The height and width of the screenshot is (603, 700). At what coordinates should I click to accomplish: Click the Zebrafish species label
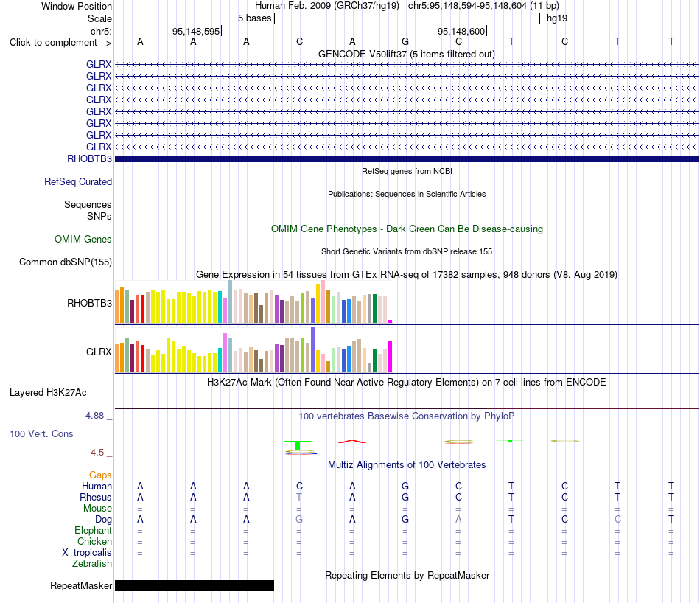(x=92, y=564)
